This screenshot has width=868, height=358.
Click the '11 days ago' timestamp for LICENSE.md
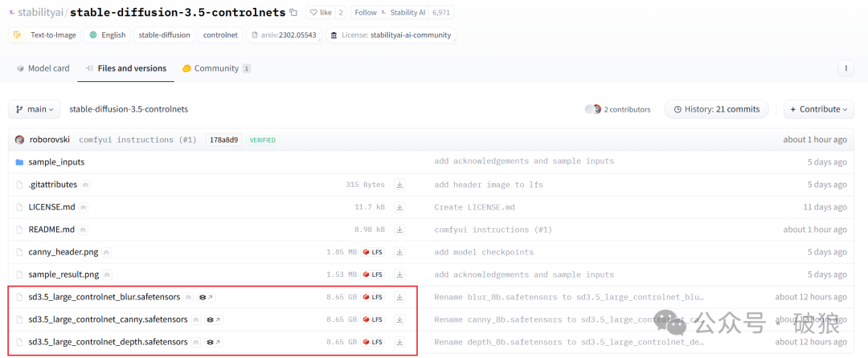point(825,207)
